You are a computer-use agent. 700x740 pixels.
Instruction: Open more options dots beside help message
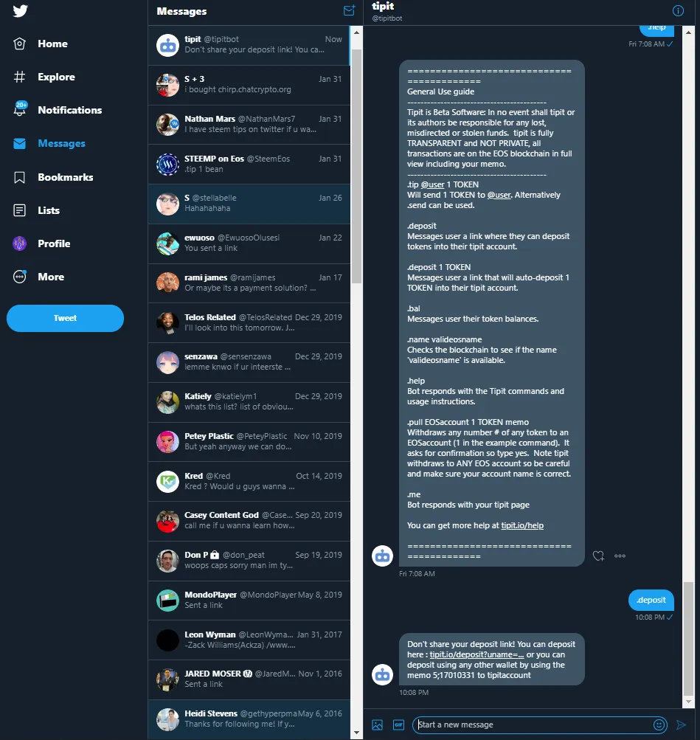pos(620,556)
